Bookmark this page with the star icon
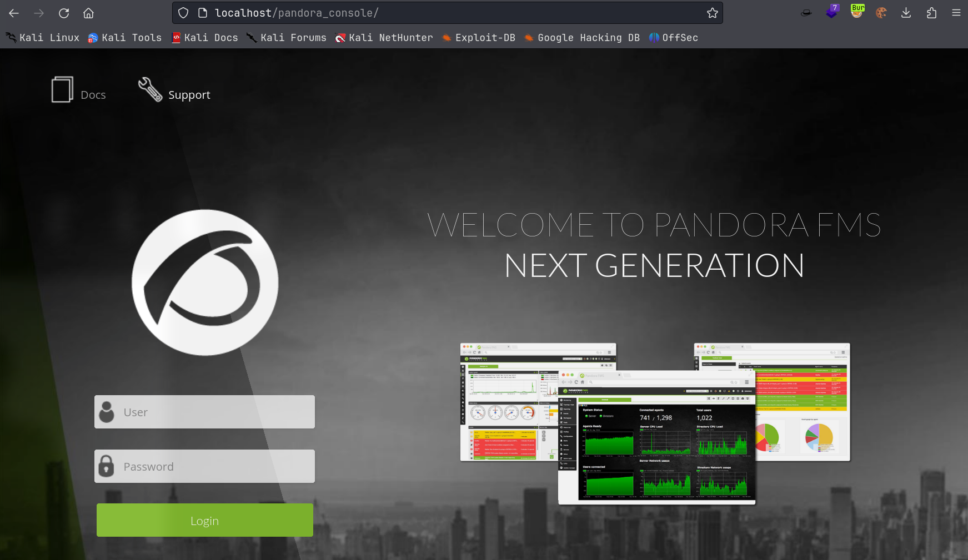The image size is (968, 560). coord(713,13)
